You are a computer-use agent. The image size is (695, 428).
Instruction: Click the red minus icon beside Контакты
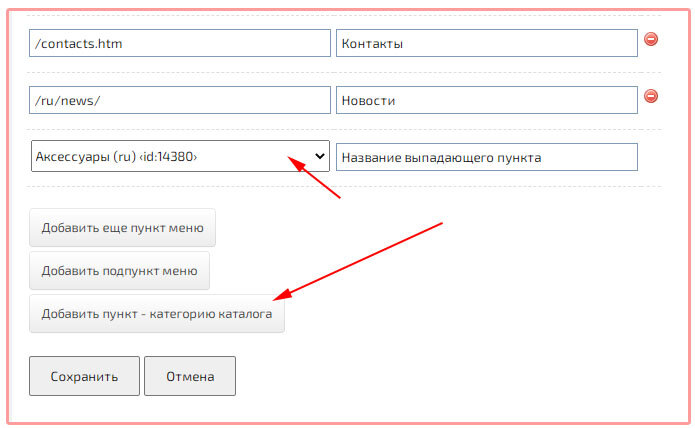coord(650,40)
